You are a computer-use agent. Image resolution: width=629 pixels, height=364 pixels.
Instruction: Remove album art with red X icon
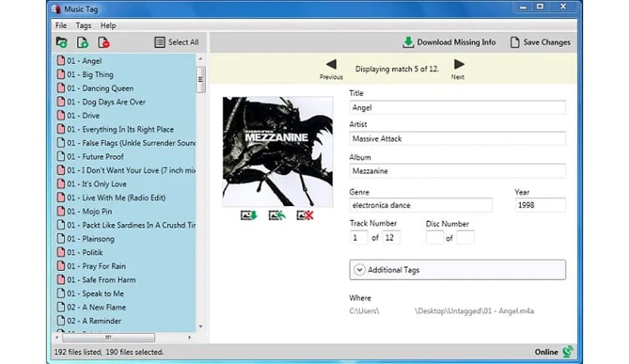[305, 216]
